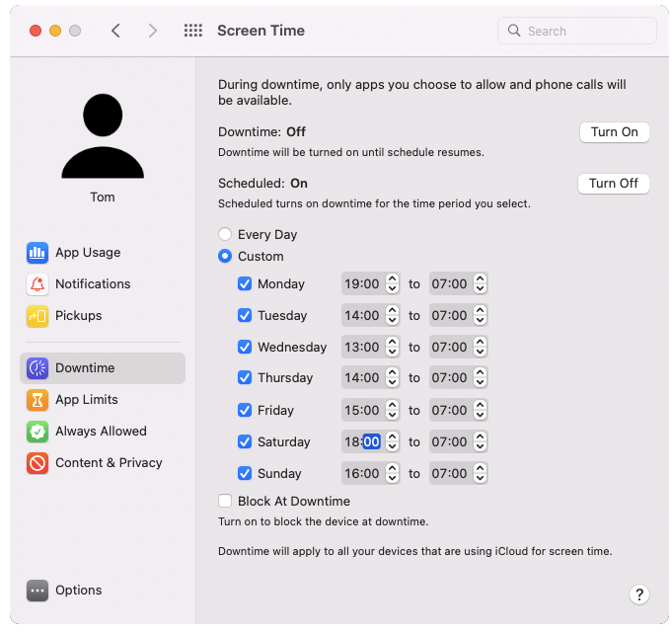Uncheck the Friday checkbox
This screenshot has width=672, height=634.
(x=245, y=410)
